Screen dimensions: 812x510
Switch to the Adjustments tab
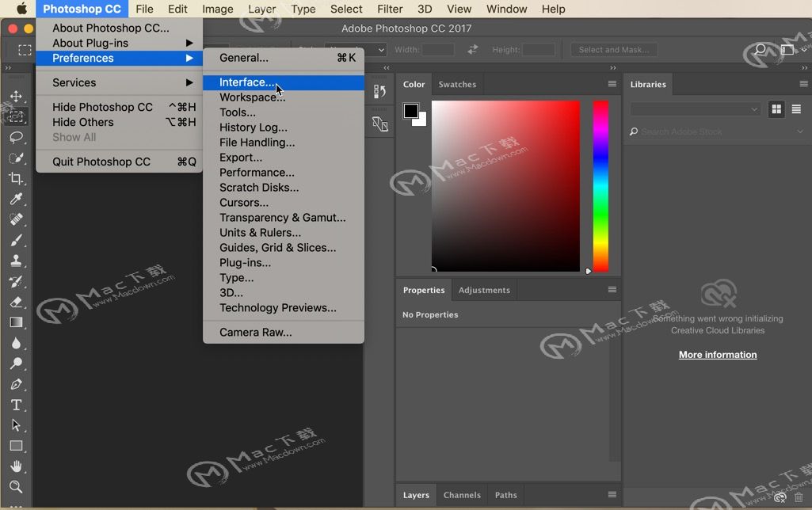484,290
